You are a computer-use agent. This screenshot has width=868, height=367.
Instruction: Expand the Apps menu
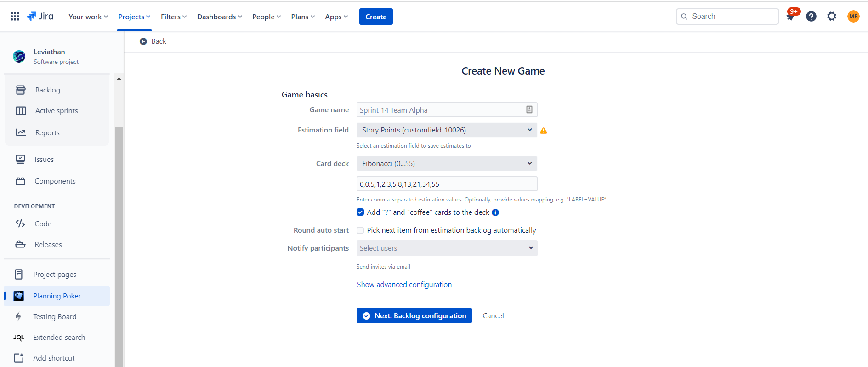(x=336, y=17)
